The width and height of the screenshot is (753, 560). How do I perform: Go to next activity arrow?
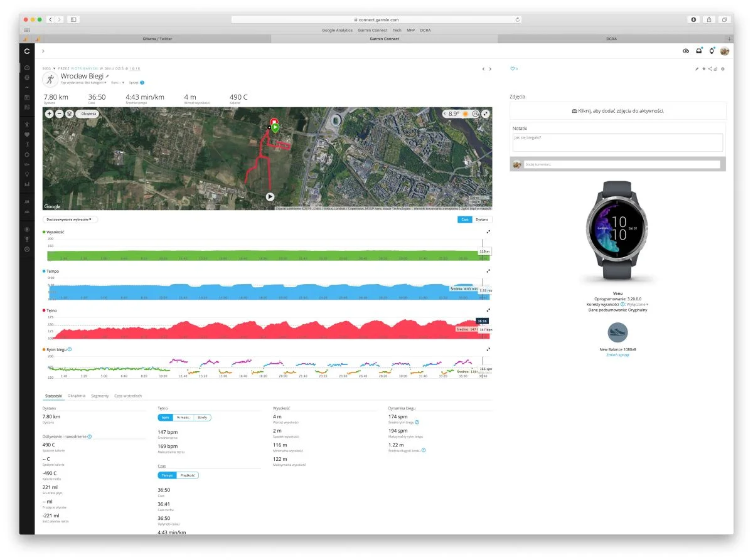(x=490, y=69)
